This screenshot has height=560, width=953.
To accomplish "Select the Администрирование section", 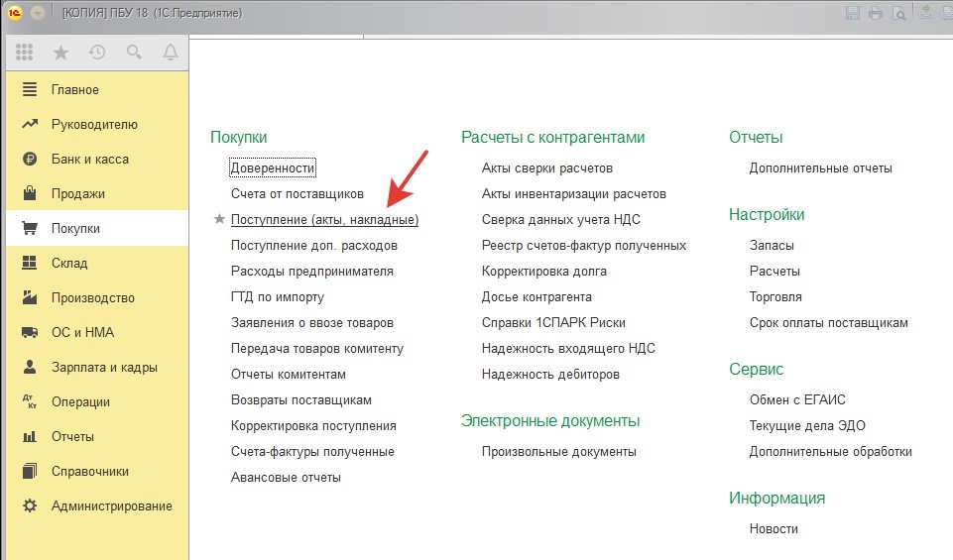I will 111,506.
